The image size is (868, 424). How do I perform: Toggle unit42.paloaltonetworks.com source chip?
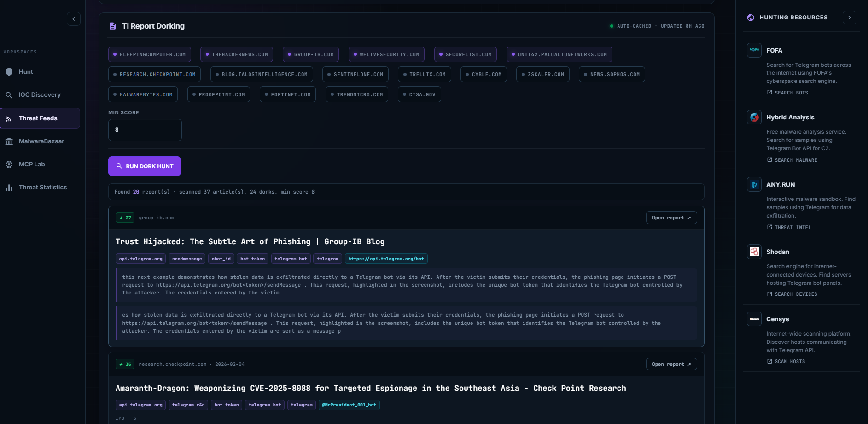(x=559, y=54)
